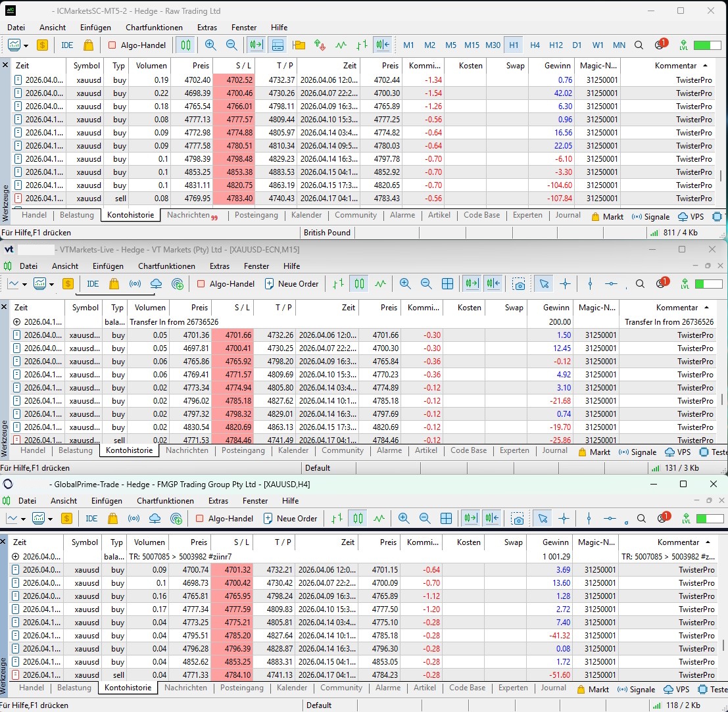
Task: Click the Neue Order button in VTMarkets window
Action: (x=292, y=283)
